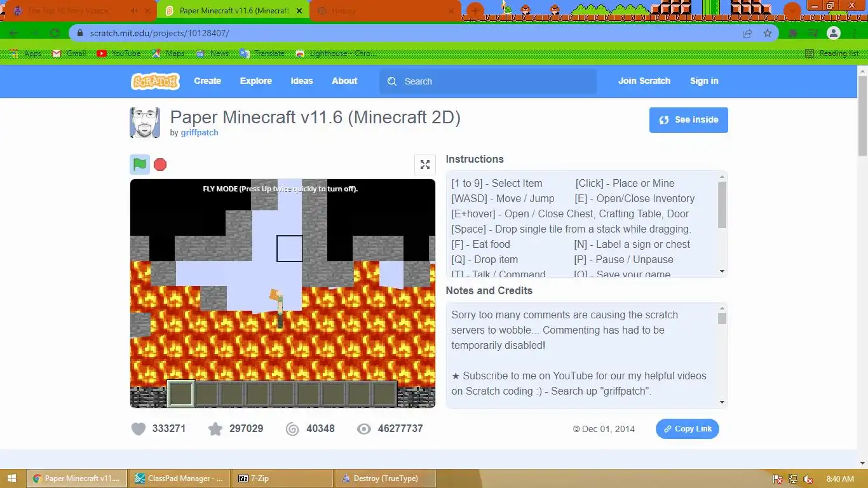
Task: Click the remix count 40348
Action: point(320,429)
